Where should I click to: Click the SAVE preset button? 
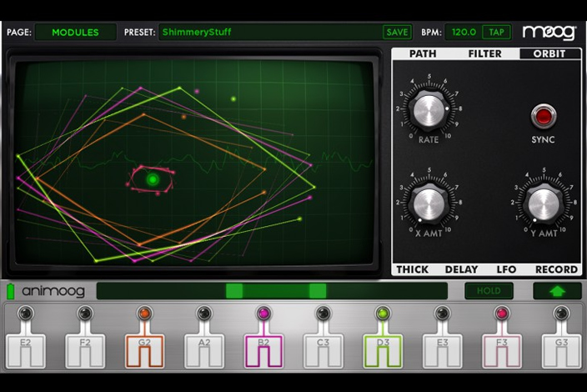tap(397, 33)
